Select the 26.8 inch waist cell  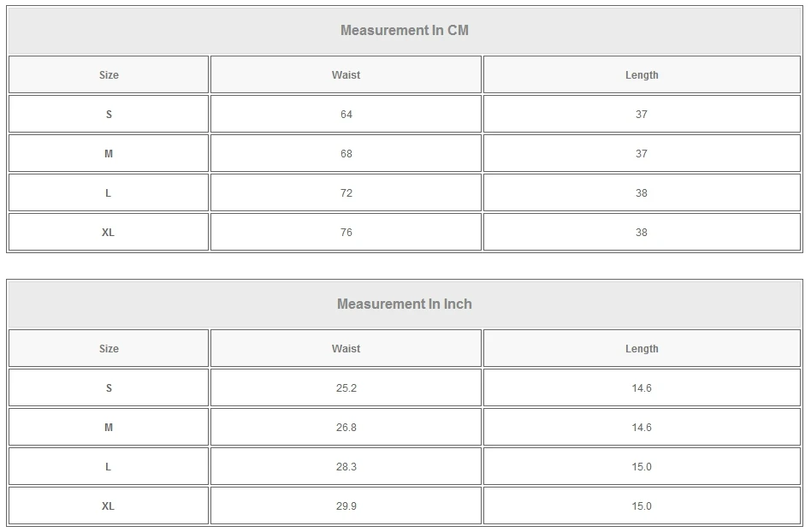346,428
